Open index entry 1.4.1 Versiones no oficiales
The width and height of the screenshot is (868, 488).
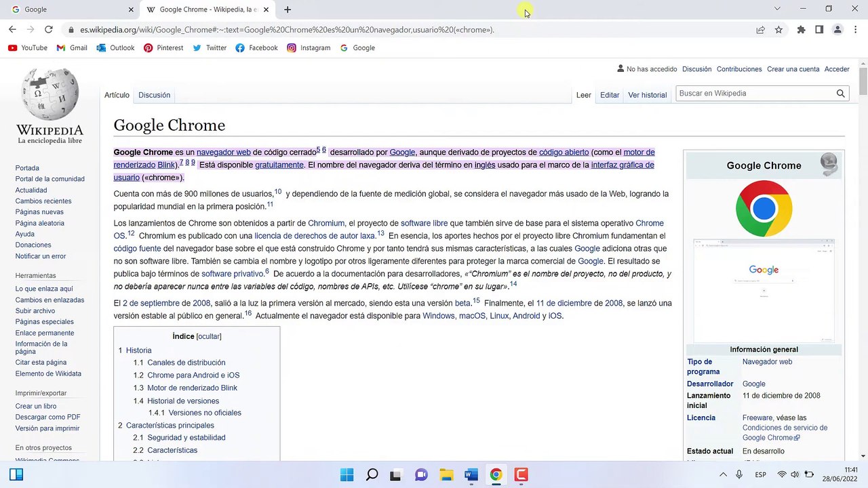[195, 413]
